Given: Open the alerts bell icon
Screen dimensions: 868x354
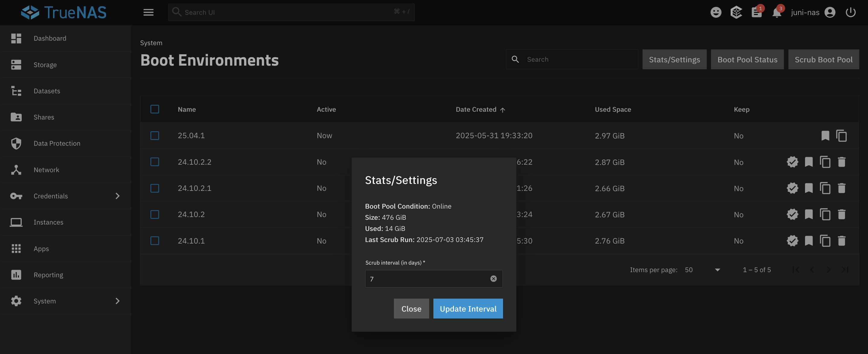Looking at the screenshot, I should pyautogui.click(x=777, y=12).
